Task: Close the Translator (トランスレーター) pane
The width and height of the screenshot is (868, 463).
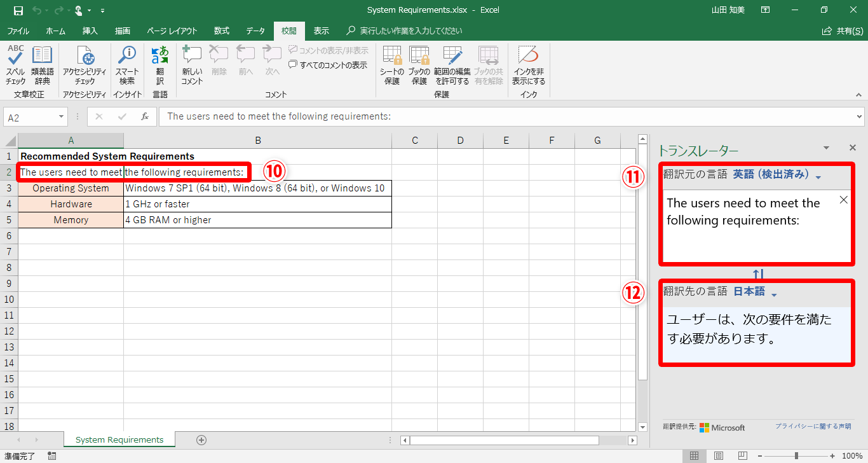Action: coord(853,148)
